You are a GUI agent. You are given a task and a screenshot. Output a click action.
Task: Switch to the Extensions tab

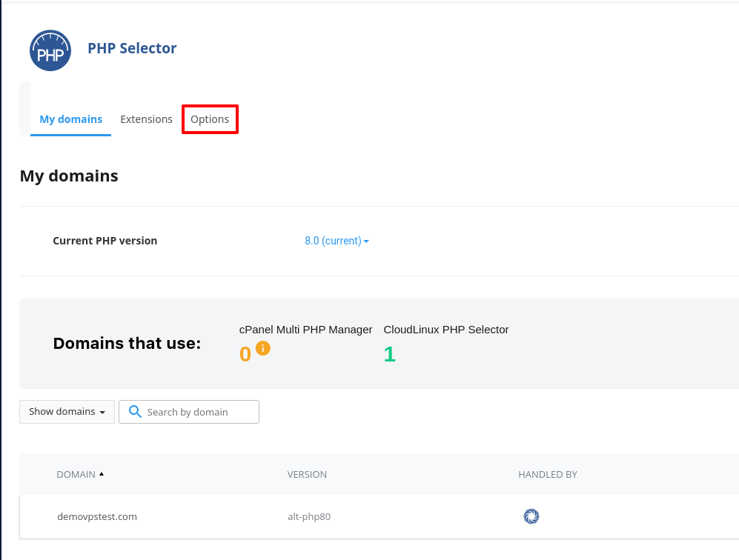click(x=146, y=119)
